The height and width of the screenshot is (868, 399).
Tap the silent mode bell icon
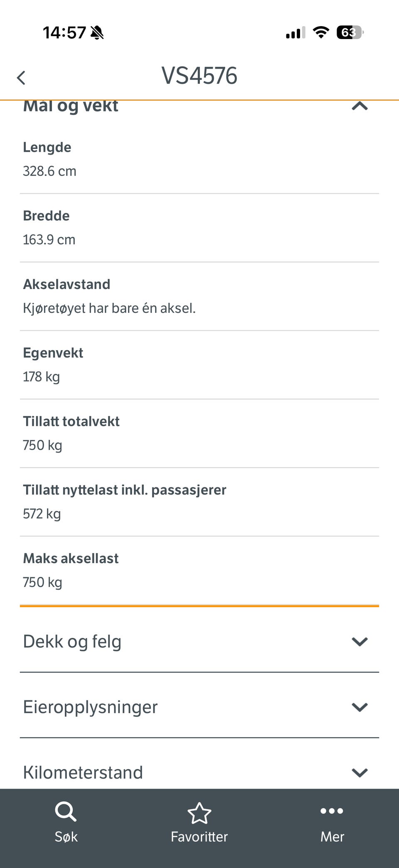tap(97, 32)
